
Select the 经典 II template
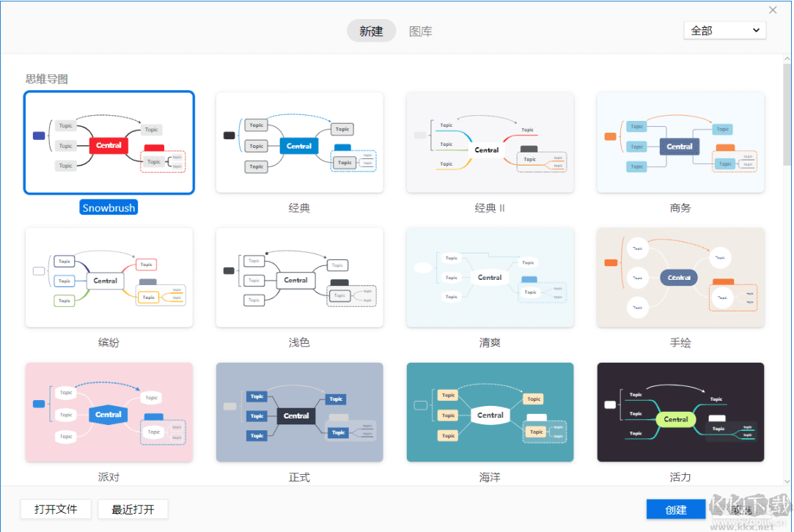pyautogui.click(x=490, y=142)
